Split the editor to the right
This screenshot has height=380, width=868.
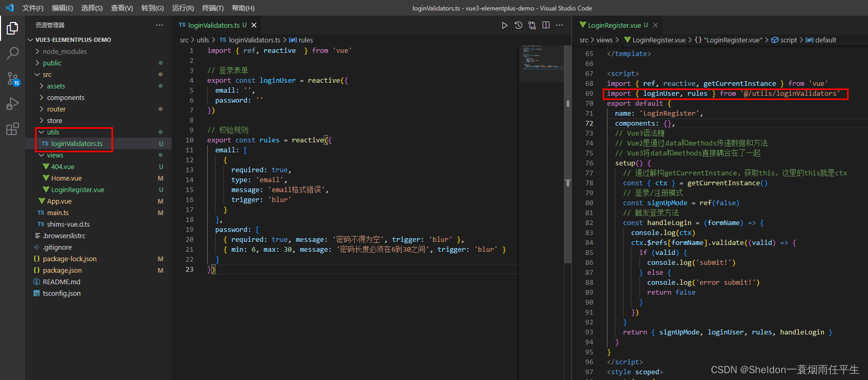[x=546, y=25]
